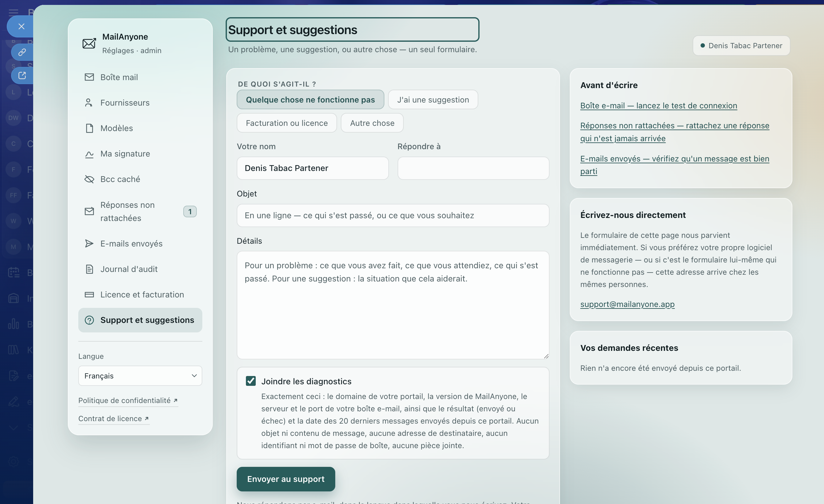Select the W avatar in the background sidebar

(14, 221)
